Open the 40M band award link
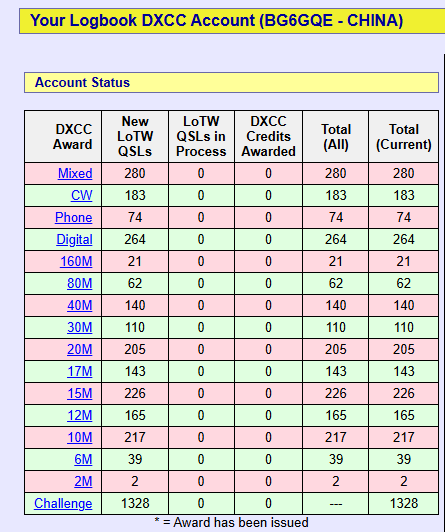The height and width of the screenshot is (532, 445). point(80,305)
